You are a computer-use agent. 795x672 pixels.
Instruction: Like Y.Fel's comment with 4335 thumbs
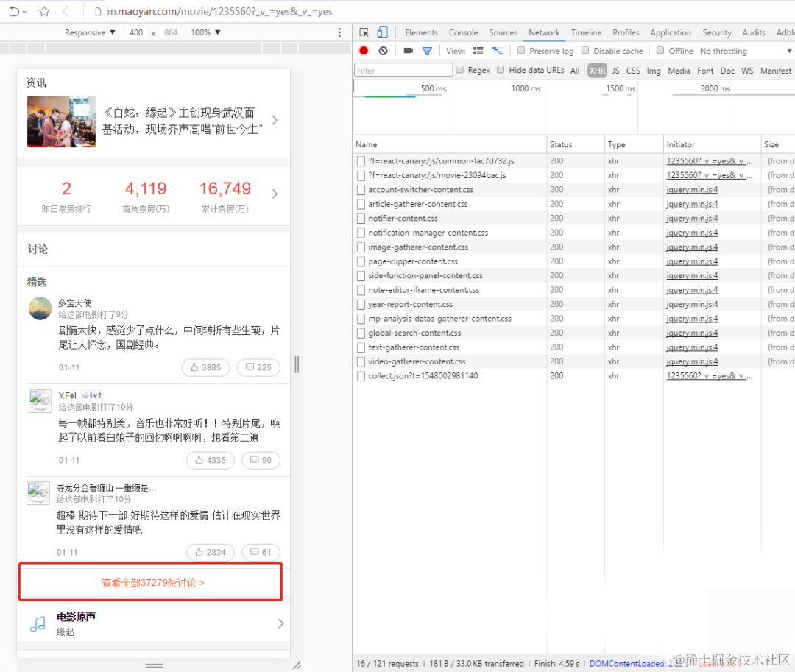[211, 460]
